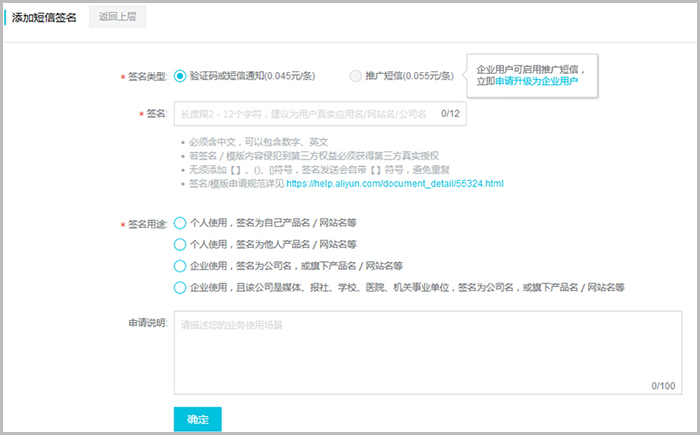Image resolution: width=700 pixels, height=435 pixels.
Task: Click the 0/12 character counter
Action: [x=450, y=114]
